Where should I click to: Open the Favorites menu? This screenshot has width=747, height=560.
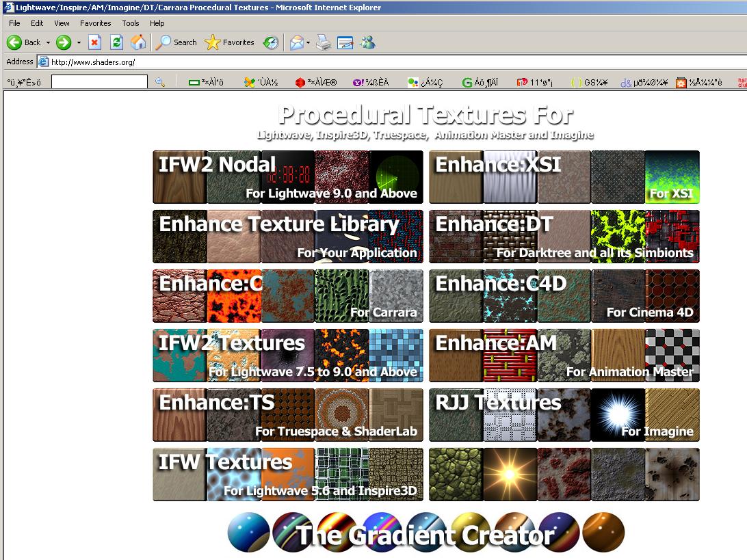(x=95, y=23)
